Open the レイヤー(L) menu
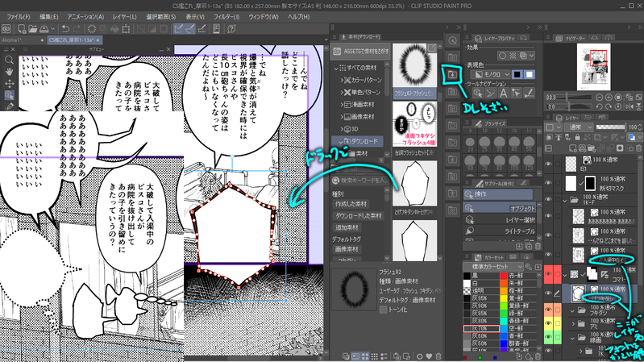 pyautogui.click(x=124, y=17)
